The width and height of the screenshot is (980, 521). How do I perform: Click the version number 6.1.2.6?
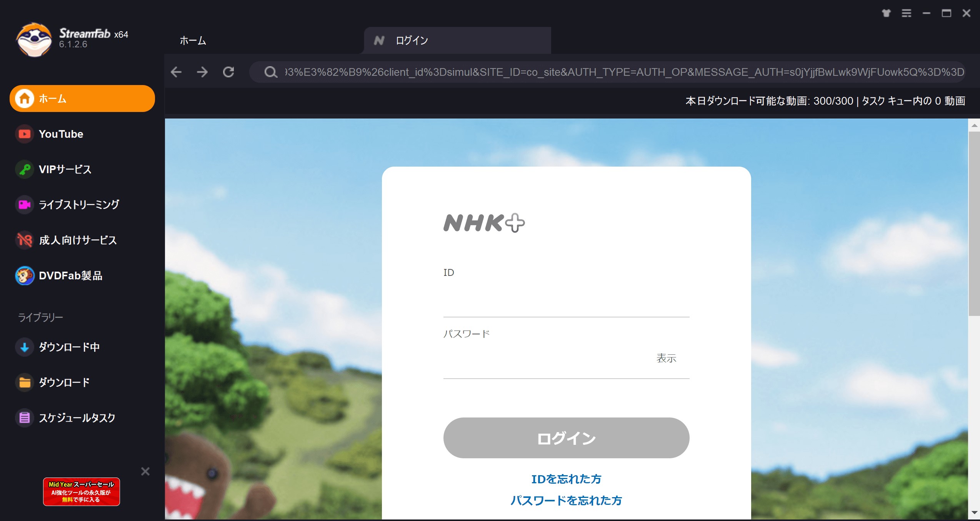pos(73,44)
